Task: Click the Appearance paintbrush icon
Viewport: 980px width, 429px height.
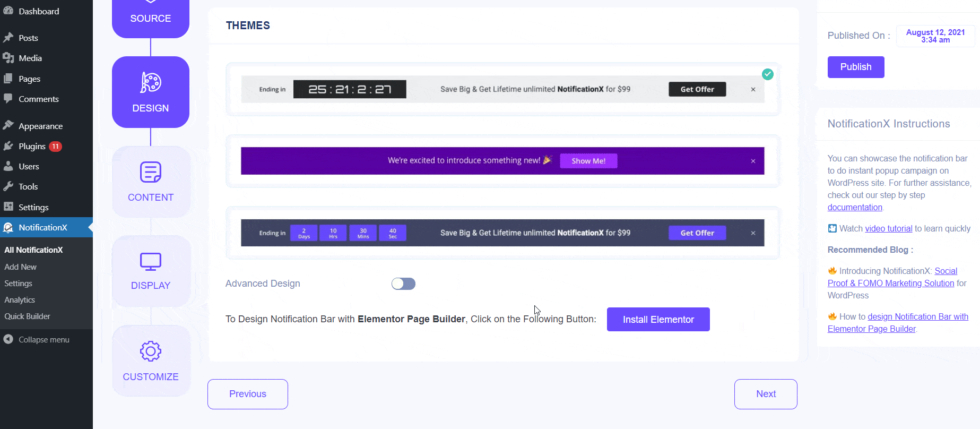Action: click(8, 126)
